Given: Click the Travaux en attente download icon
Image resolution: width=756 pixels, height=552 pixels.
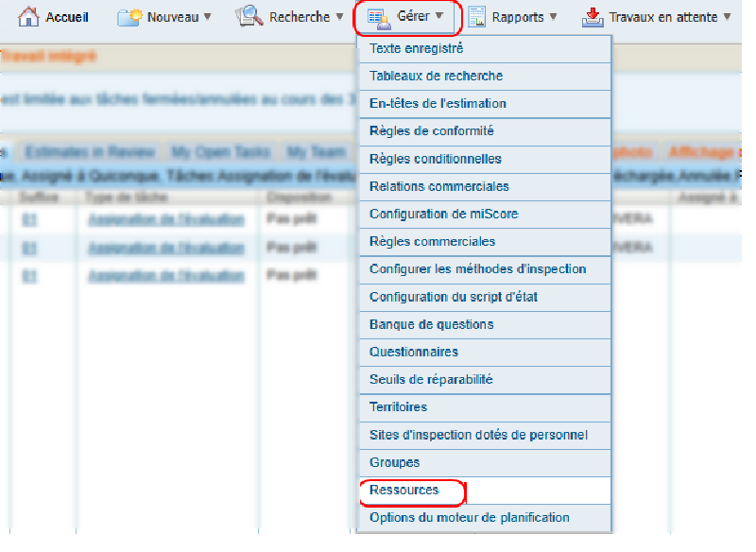Looking at the screenshot, I should pos(593,17).
